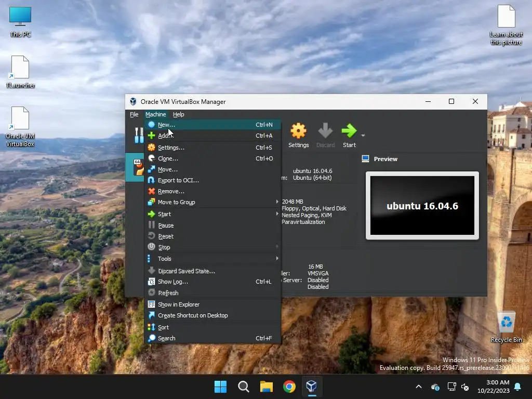
Task: Open the File menu
Action: pos(134,114)
